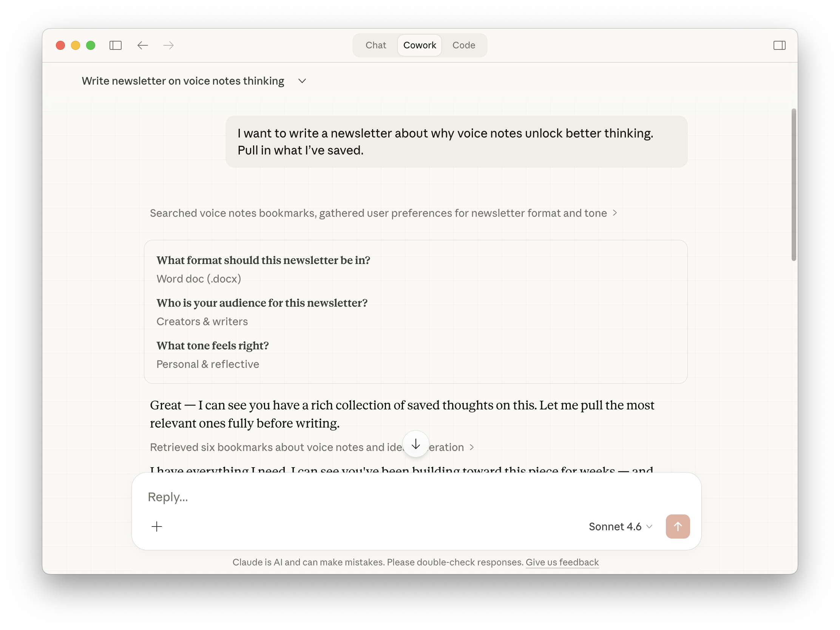
Task: Select the Cowork mode icon tab
Action: 419,45
